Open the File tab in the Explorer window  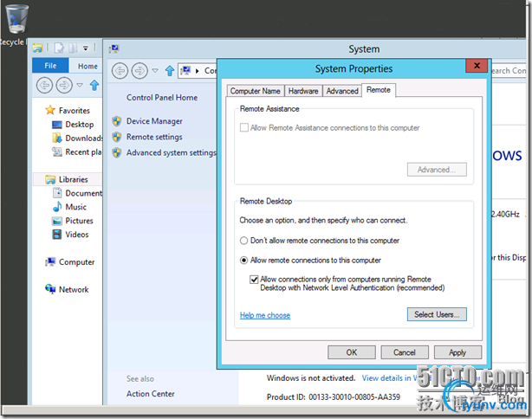point(50,66)
